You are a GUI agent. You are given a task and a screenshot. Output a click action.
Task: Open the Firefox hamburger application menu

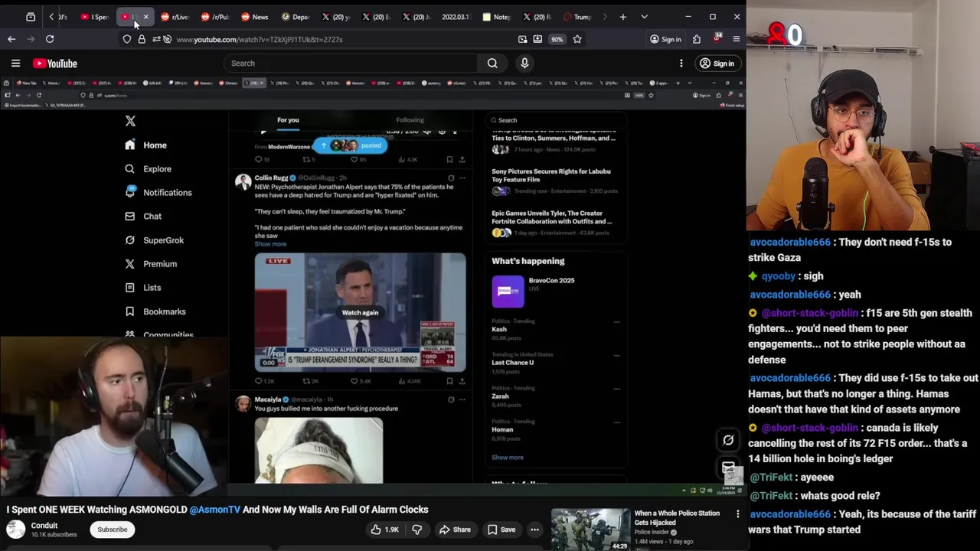click(x=737, y=39)
